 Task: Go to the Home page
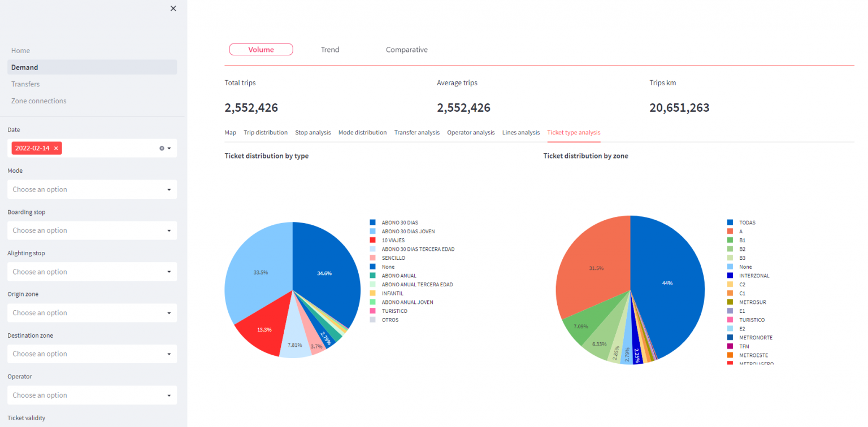point(20,51)
